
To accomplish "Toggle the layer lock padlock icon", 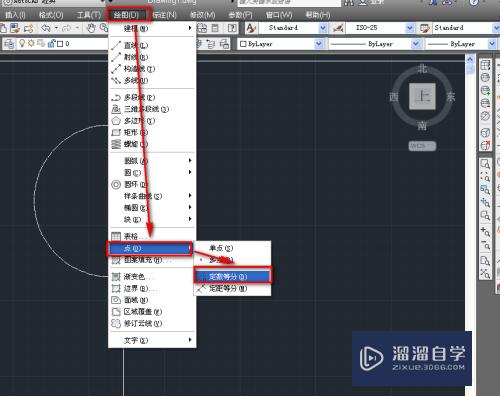I will coord(51,43).
